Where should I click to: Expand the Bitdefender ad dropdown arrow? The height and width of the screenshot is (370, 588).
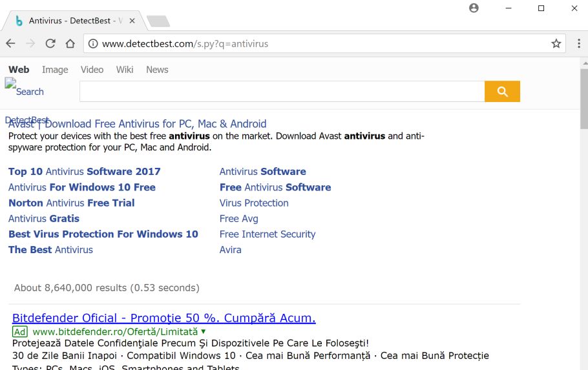(x=203, y=331)
